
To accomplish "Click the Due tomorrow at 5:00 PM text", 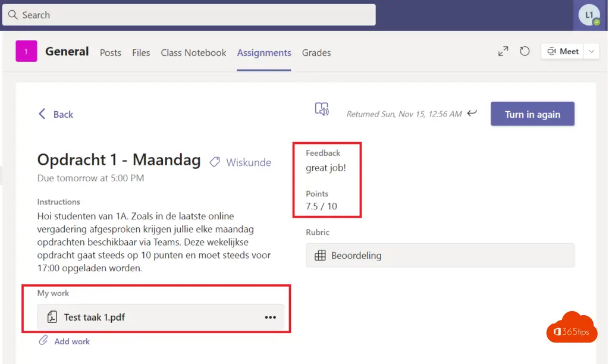I will pyautogui.click(x=90, y=178).
